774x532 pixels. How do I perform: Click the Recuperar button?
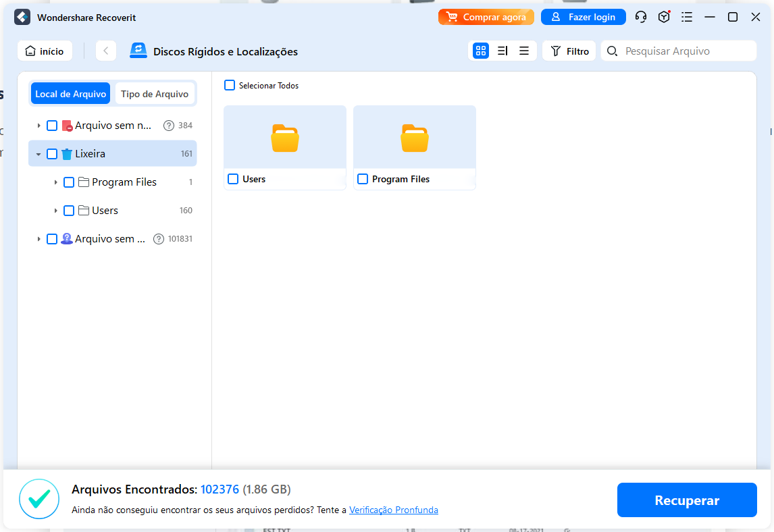(687, 500)
